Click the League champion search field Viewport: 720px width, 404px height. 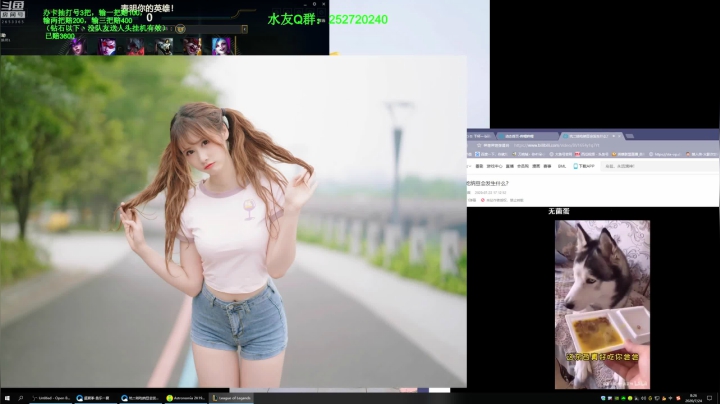[x=214, y=29]
